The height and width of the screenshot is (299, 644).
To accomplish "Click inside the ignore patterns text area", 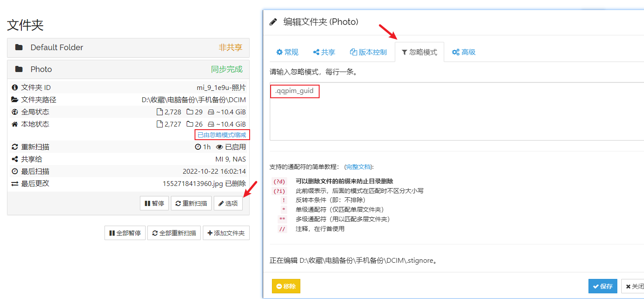I will 455,118.
